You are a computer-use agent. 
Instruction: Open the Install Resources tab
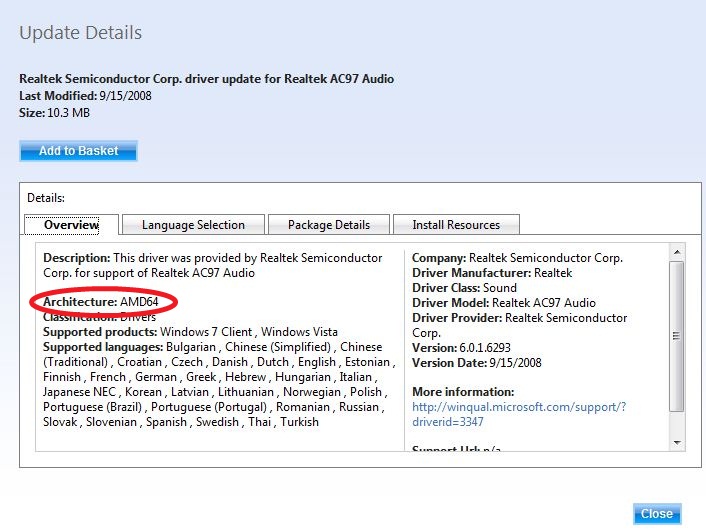456,225
